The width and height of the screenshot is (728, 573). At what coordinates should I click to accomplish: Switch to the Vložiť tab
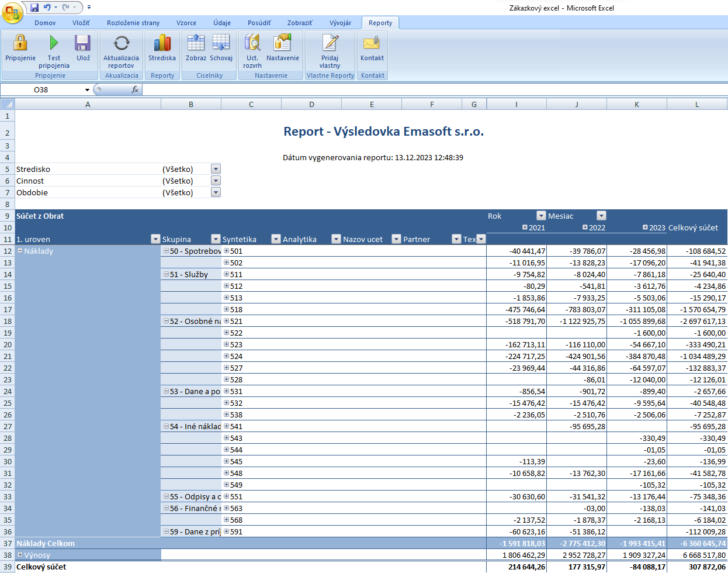(x=81, y=23)
